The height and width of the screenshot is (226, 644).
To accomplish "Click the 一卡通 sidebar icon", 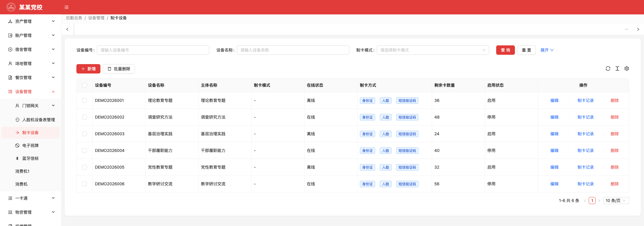I will pyautogui.click(x=10, y=198).
